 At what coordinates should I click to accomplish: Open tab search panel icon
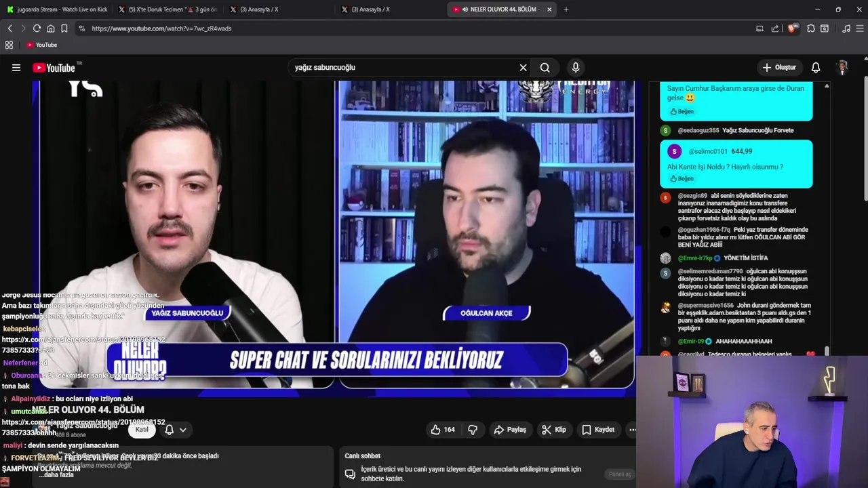(824, 28)
